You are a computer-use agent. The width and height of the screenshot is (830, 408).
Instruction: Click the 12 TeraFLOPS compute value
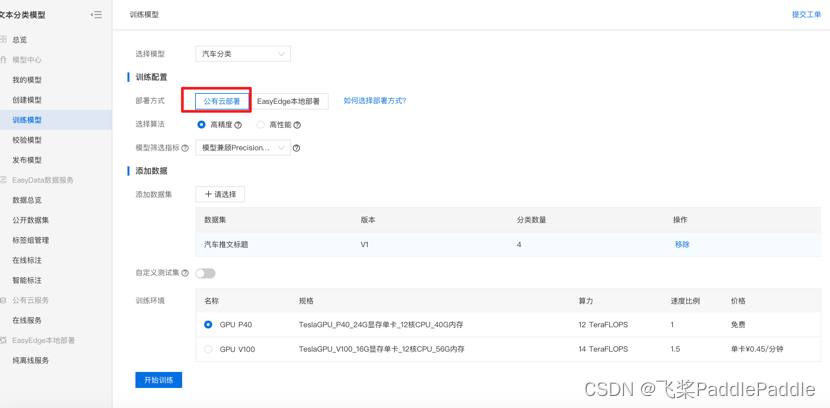click(x=603, y=324)
